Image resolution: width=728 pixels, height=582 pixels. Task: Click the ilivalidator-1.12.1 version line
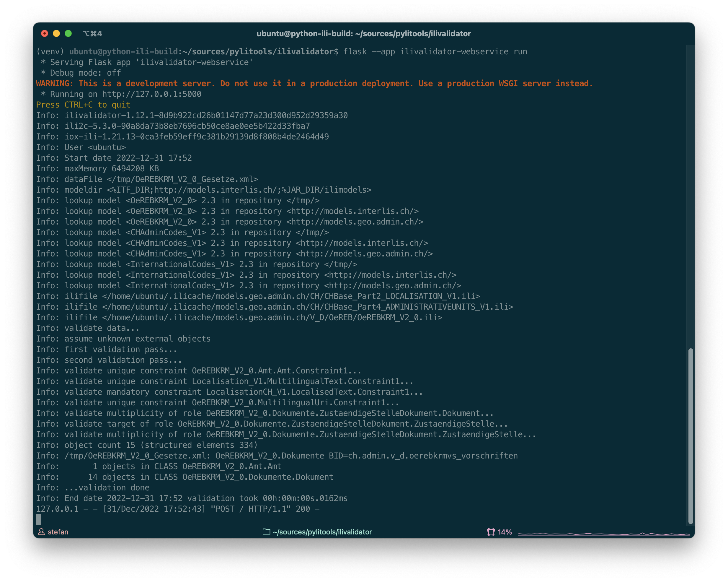[x=192, y=115]
